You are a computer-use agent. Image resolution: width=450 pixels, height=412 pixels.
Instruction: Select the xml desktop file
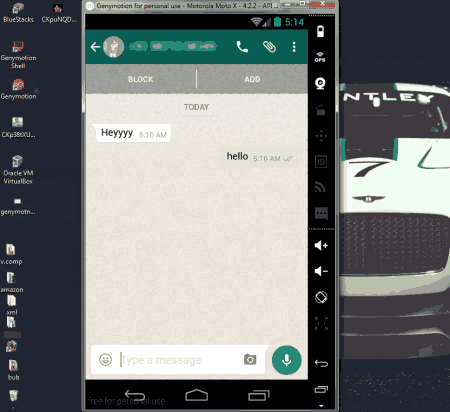tap(12, 305)
